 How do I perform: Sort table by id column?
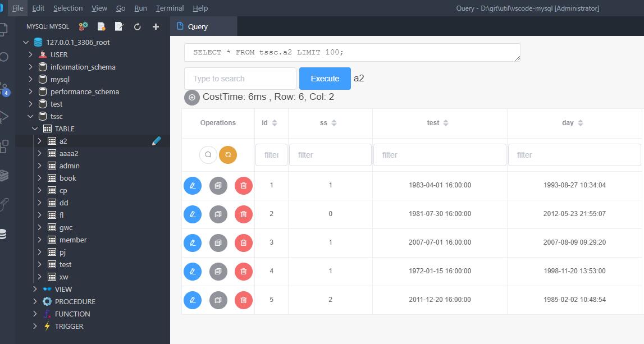275,123
